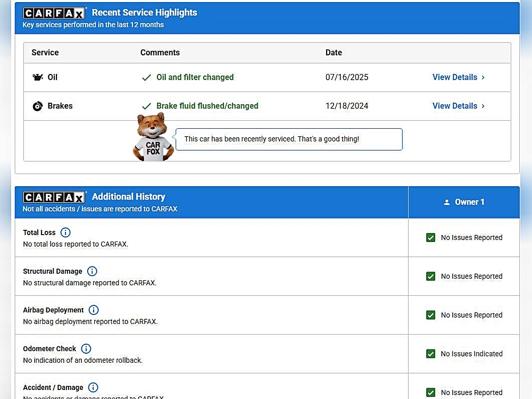The height and width of the screenshot is (399, 532).
Task: Click the Accident / Damage info icon
Action: 93,388
